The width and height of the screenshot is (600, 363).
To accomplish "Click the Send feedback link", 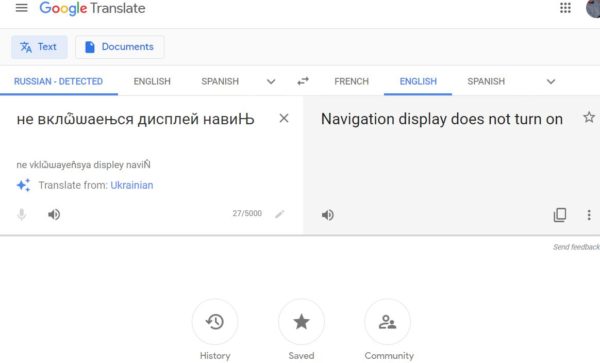I will (576, 247).
